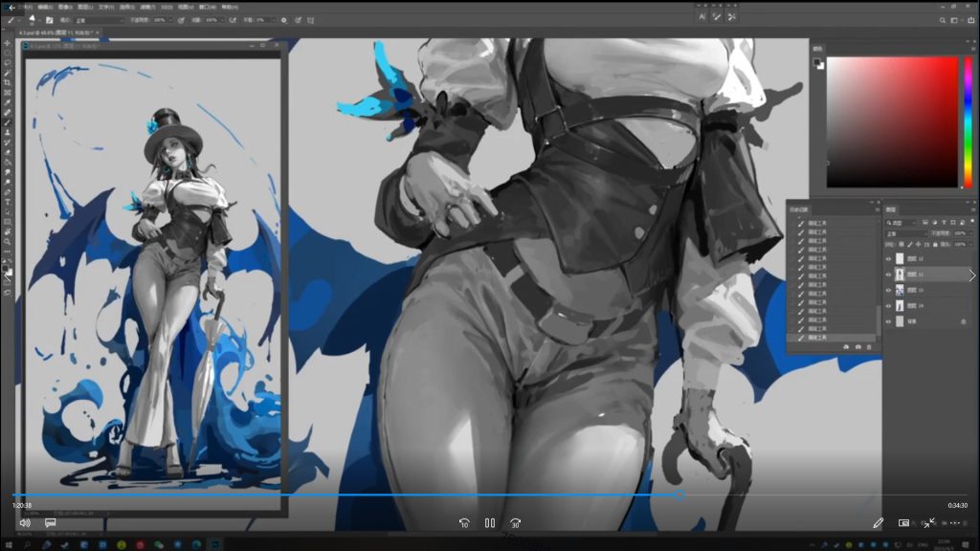The height and width of the screenshot is (551, 980).
Task: Create a new snapshot in History panel
Action: click(x=857, y=346)
